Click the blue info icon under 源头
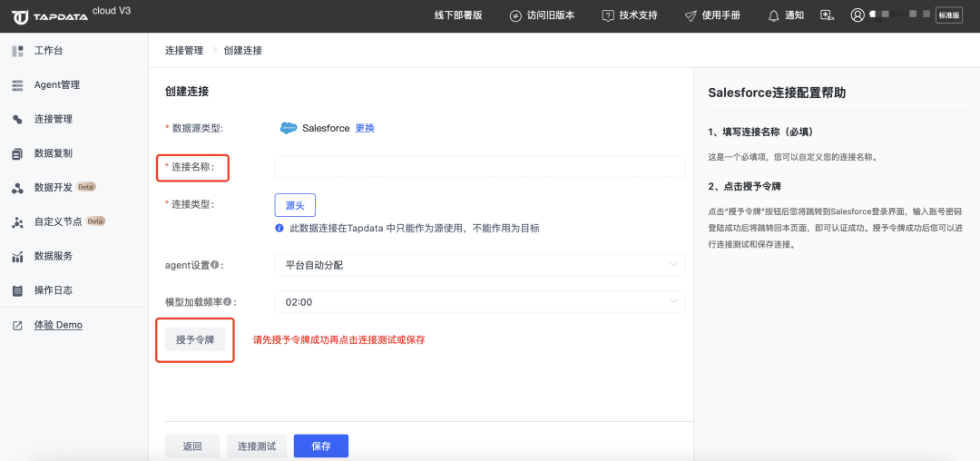The width and height of the screenshot is (980, 461). (x=279, y=228)
